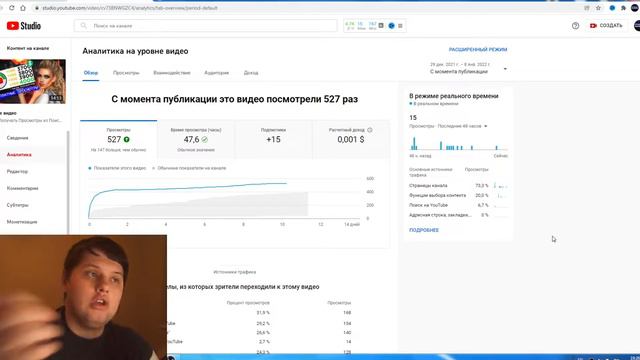
Task: Click the check badge next to 47,6 watch hours
Action: pos(204,140)
